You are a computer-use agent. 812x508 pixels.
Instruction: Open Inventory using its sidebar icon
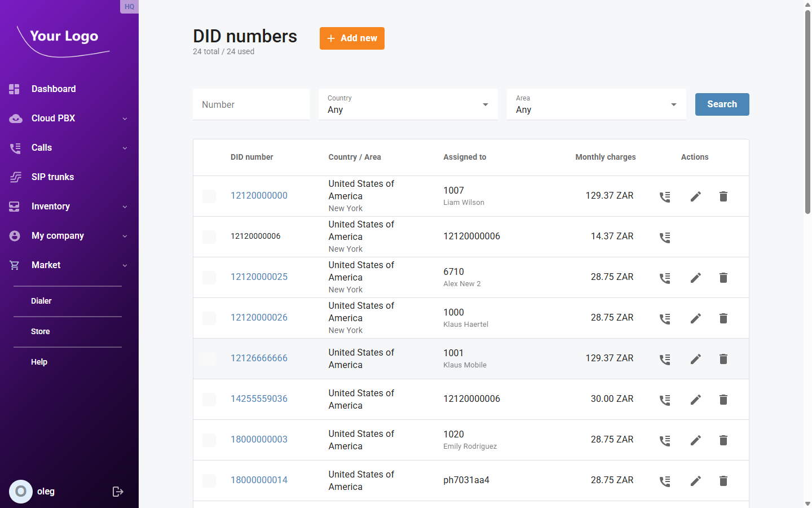(x=14, y=206)
